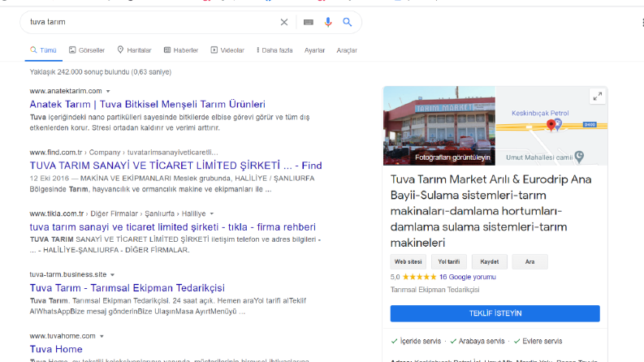Expand dropdown arrow next to tikla.com.tr breadcrumb
This screenshot has width=644, height=362.
212,213
